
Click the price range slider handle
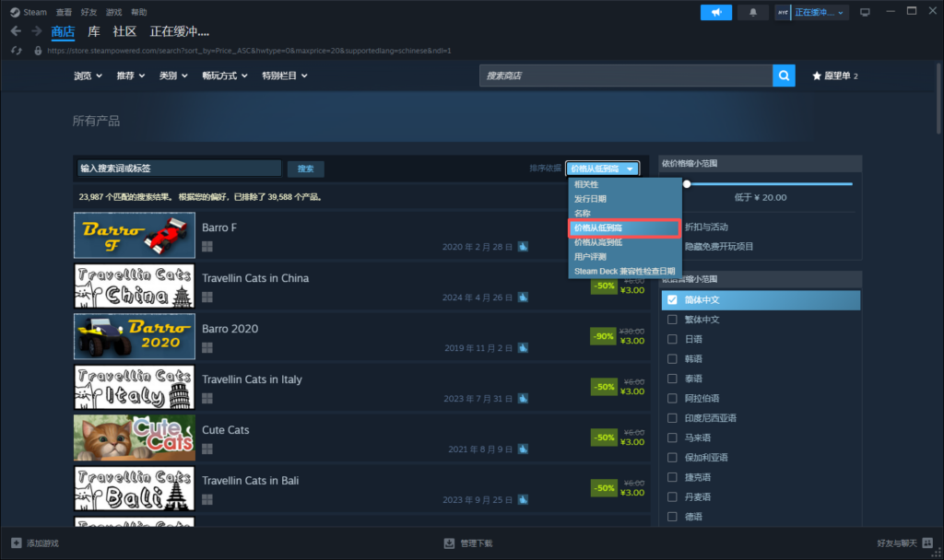[686, 184]
